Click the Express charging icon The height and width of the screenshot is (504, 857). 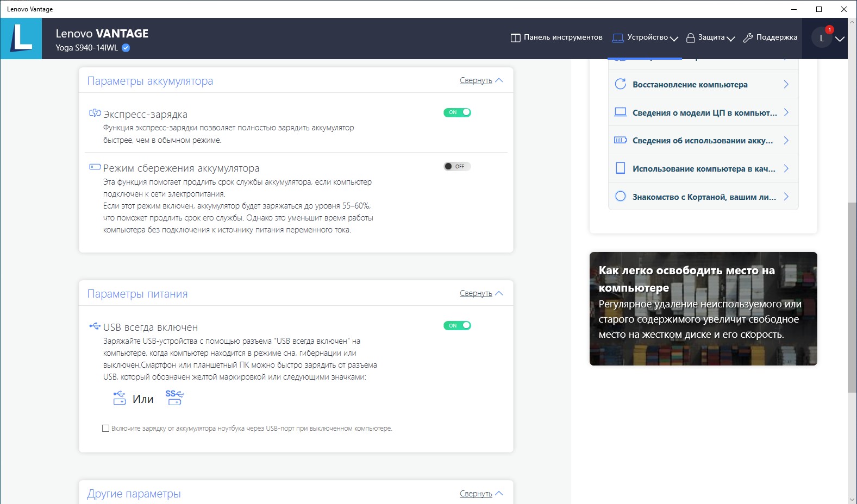click(x=95, y=113)
